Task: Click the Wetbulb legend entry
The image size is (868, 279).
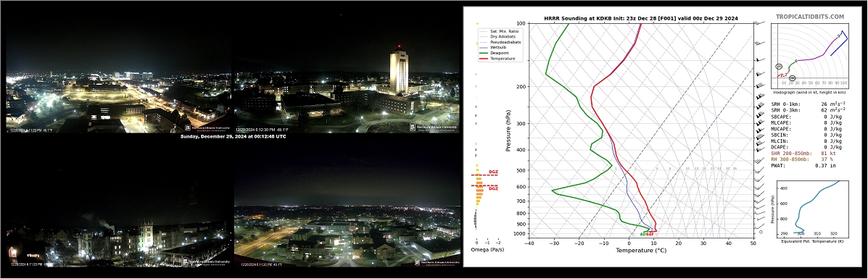Action: (497, 47)
